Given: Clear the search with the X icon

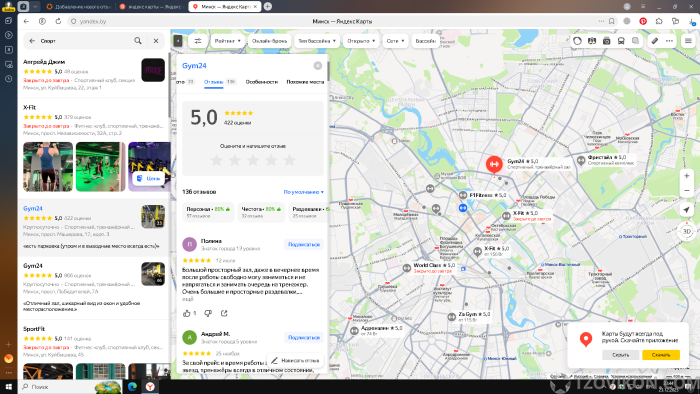Looking at the screenshot, I should pos(156,41).
